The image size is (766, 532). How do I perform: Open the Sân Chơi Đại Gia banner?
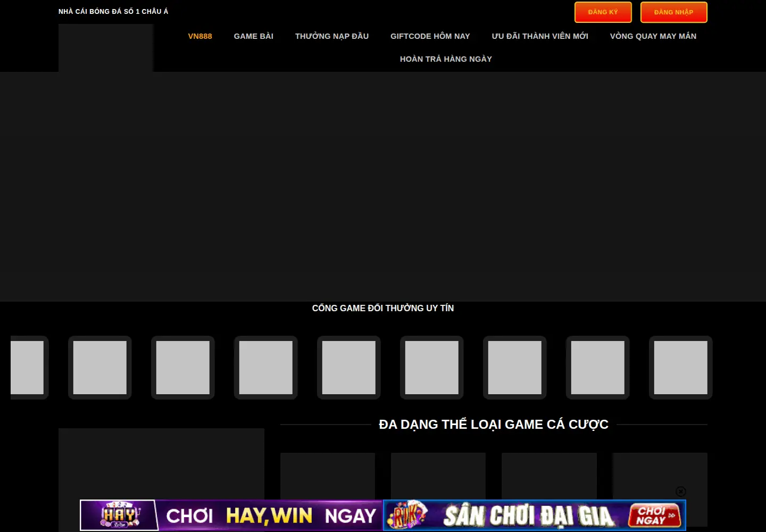(x=535, y=515)
